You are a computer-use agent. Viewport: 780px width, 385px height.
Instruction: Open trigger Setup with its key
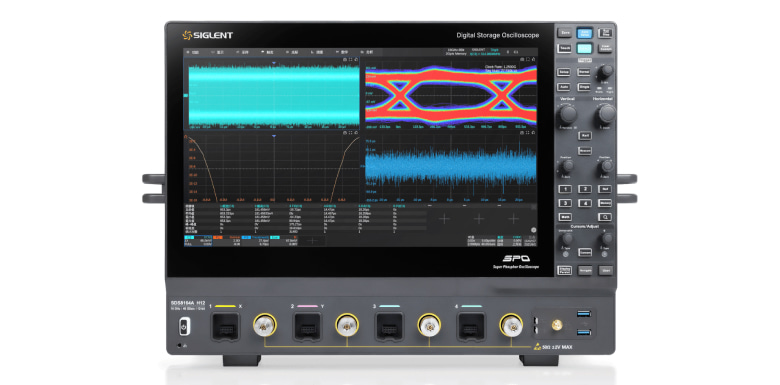tap(564, 72)
